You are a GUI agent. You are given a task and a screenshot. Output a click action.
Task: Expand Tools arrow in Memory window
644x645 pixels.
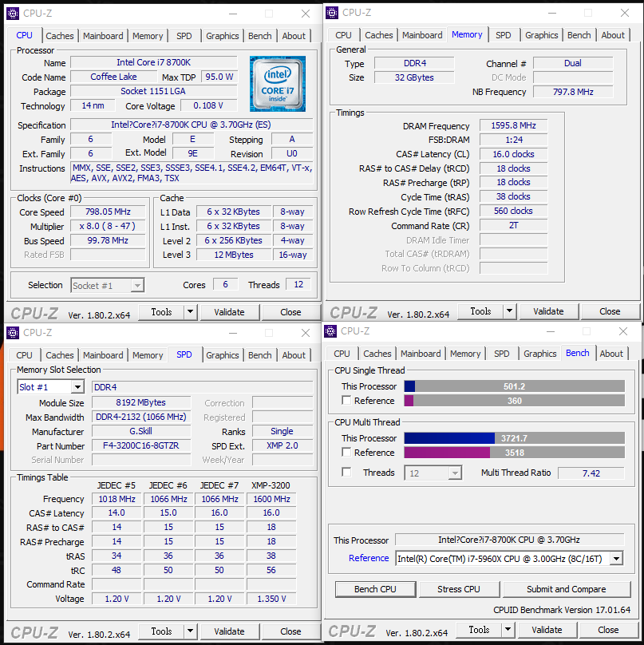(x=509, y=311)
